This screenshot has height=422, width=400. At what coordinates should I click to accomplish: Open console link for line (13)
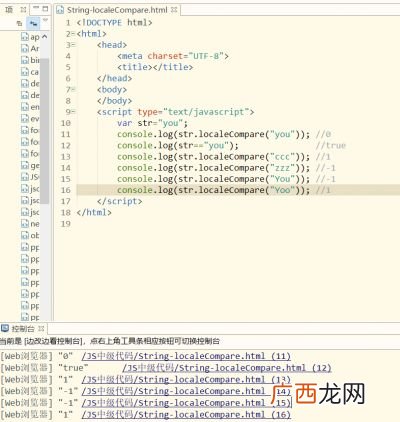point(186,379)
